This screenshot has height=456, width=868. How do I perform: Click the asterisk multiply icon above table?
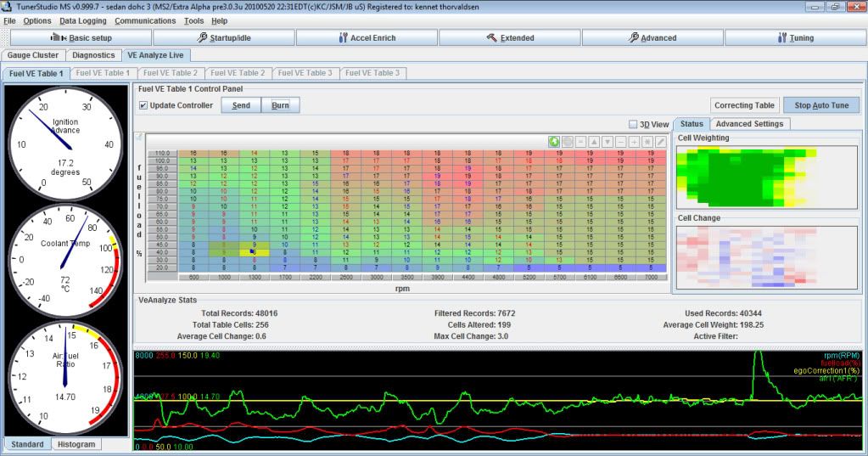[647, 141]
